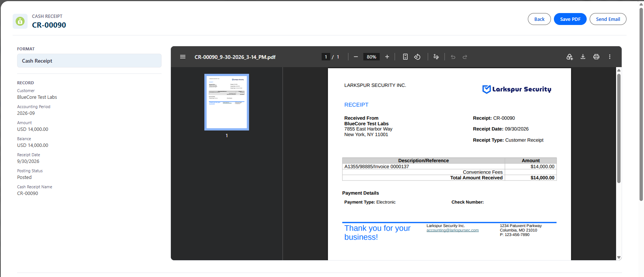Image resolution: width=644 pixels, height=277 pixels.
Task: Click the page's outer vertical scrollbar
Action: click(x=641, y=104)
